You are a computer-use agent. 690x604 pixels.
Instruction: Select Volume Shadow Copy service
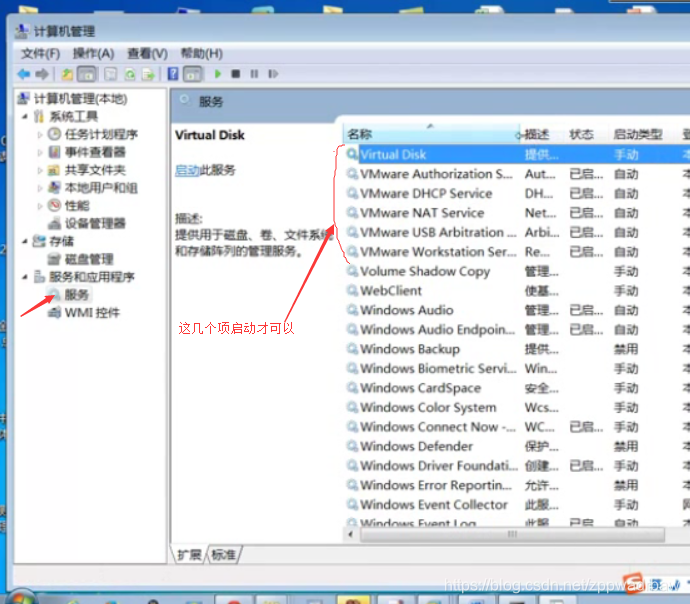[x=517, y=271]
